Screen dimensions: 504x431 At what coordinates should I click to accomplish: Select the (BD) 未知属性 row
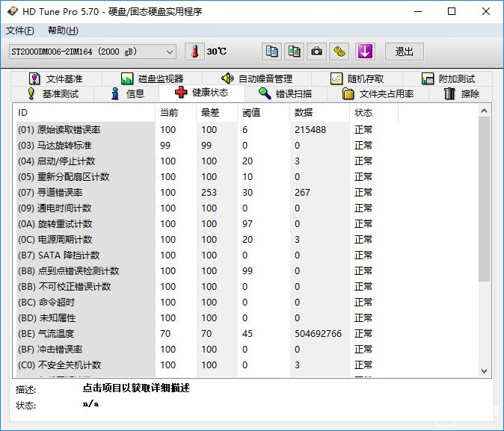click(x=207, y=318)
